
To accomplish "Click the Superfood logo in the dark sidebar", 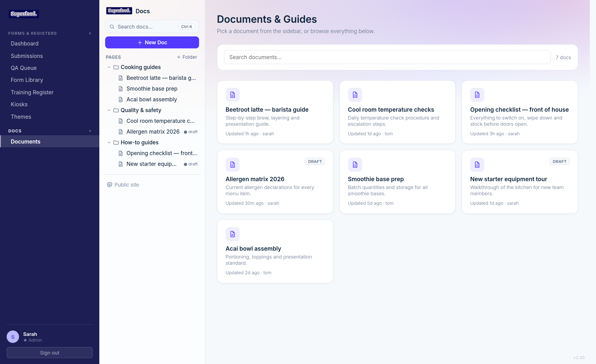I will [x=24, y=14].
